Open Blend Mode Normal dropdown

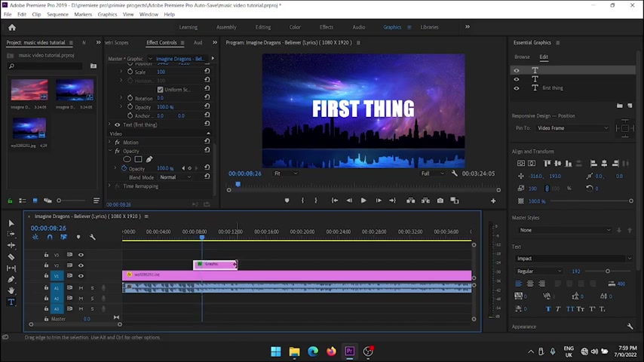click(176, 177)
